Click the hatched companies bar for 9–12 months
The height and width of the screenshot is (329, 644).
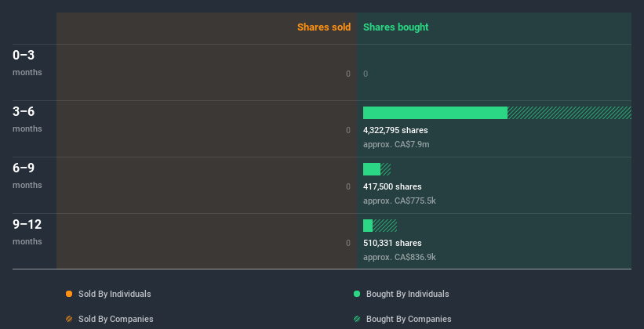click(385, 226)
